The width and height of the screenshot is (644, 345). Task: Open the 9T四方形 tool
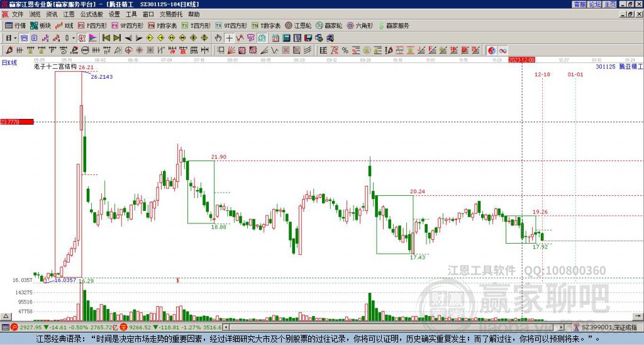coord(231,25)
